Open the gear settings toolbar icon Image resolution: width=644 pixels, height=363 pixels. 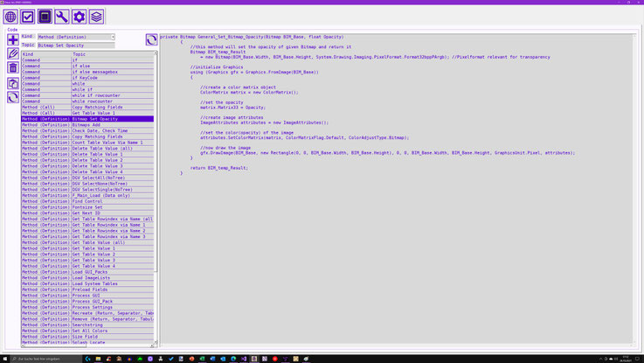pyautogui.click(x=79, y=17)
